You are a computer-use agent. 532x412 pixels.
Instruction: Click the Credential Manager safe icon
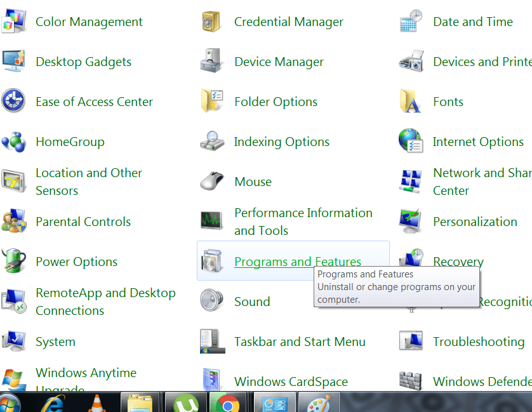212,22
